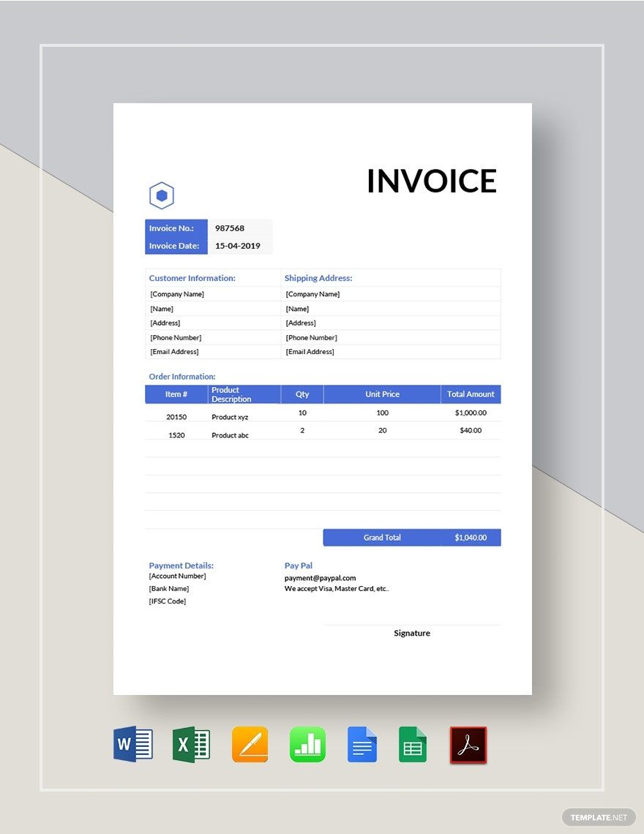Click the Invoice Date value 15-04-2019
The height and width of the screenshot is (834, 644).
pyautogui.click(x=239, y=245)
